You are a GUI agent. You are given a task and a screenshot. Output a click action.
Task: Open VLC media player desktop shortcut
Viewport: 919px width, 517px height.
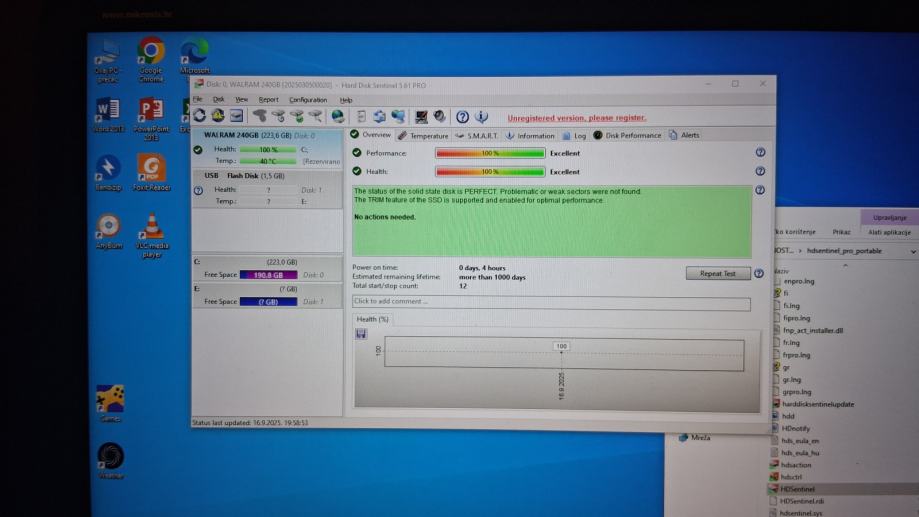coord(152,235)
